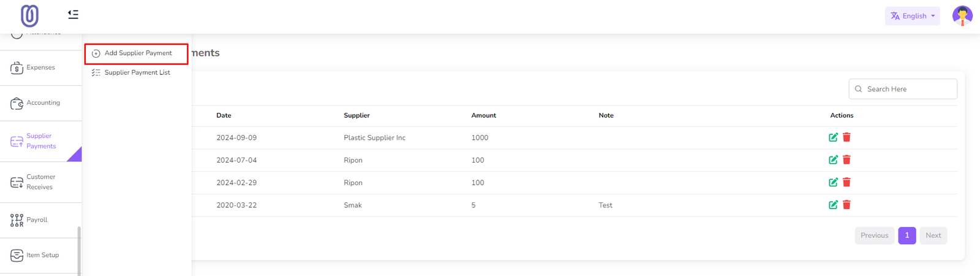Collapse the sidebar with the toggle icon
The width and height of the screenshot is (980, 276).
73,14
